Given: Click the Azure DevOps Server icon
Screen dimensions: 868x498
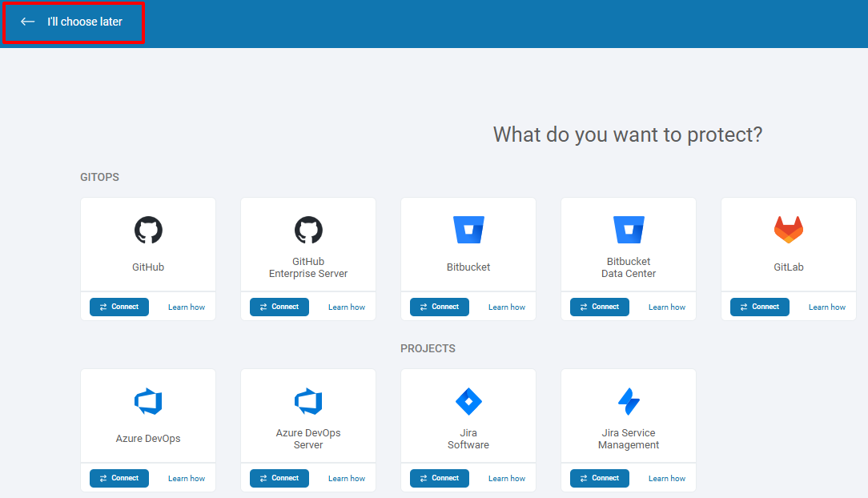Looking at the screenshot, I should (308, 401).
